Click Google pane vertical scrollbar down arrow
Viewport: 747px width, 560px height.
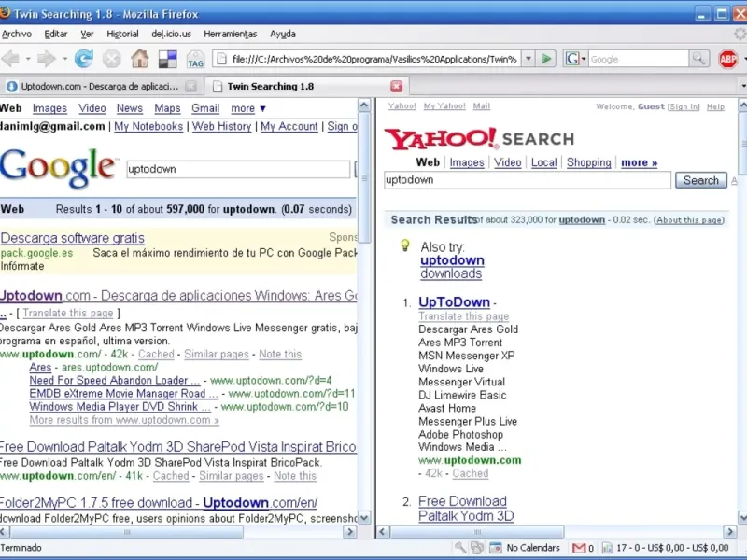(x=364, y=518)
